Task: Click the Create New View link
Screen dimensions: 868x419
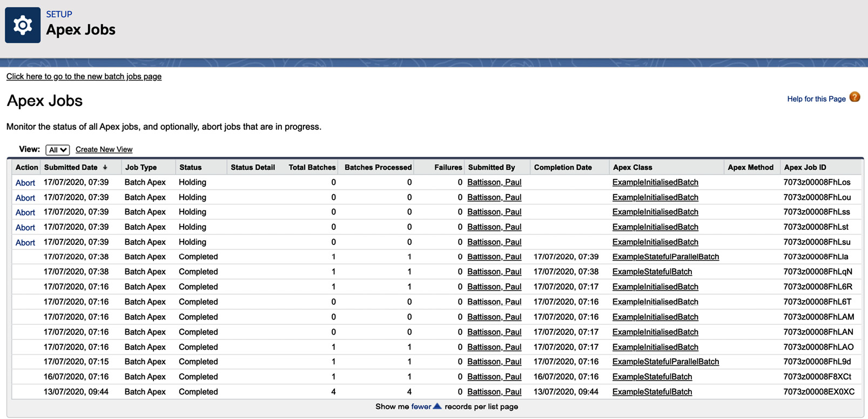Action: pyautogui.click(x=104, y=149)
